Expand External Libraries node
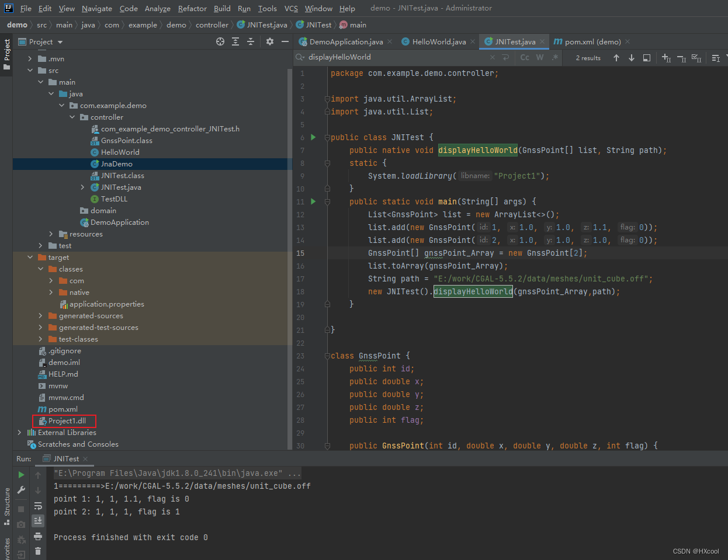Screen dimensions: 728x560 click(19, 433)
